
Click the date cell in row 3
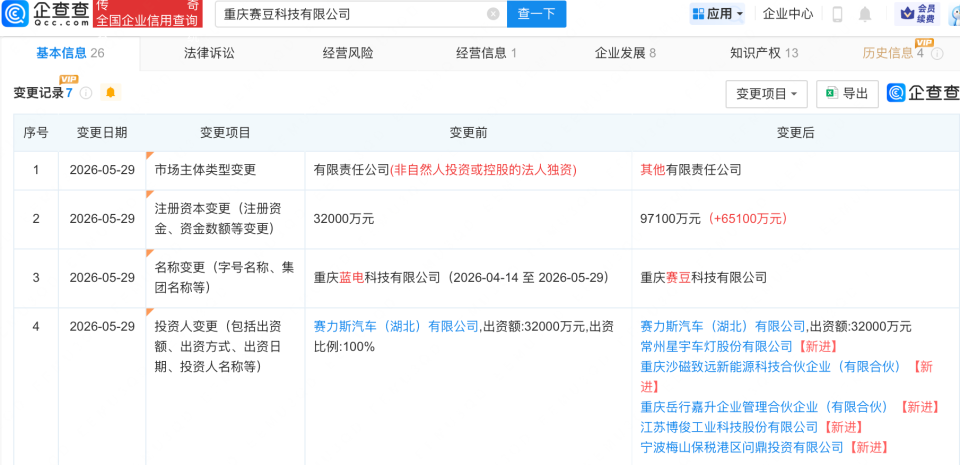tap(102, 278)
